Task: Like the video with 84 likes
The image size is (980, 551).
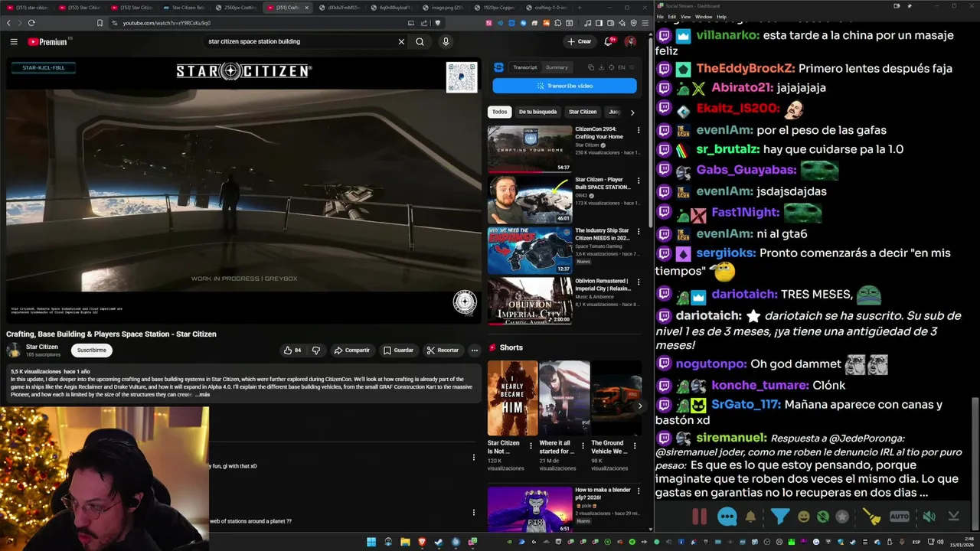Action: pos(292,350)
